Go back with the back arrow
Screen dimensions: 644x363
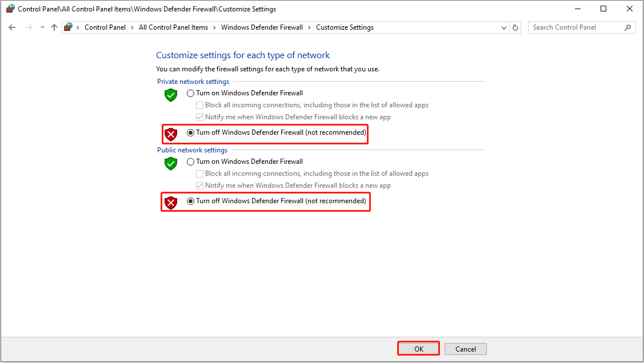click(12, 27)
